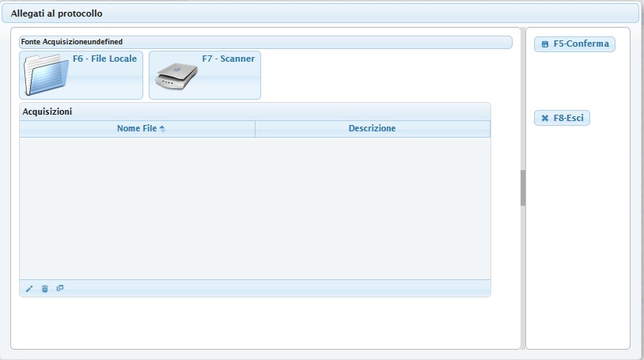Toggle sort arrow next to Nome File

pyautogui.click(x=162, y=128)
